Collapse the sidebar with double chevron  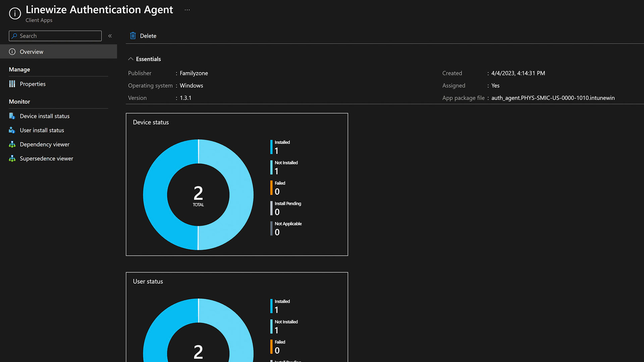pyautogui.click(x=110, y=36)
